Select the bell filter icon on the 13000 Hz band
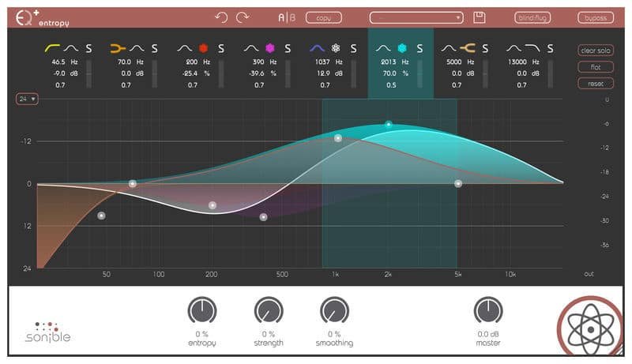This screenshot has height=364, width=632. pos(514,48)
